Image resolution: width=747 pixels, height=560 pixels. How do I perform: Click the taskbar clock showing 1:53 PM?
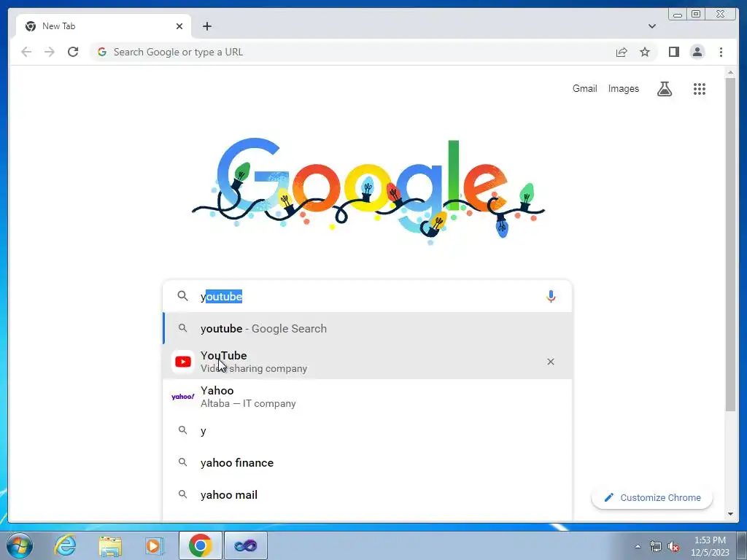coord(710,546)
